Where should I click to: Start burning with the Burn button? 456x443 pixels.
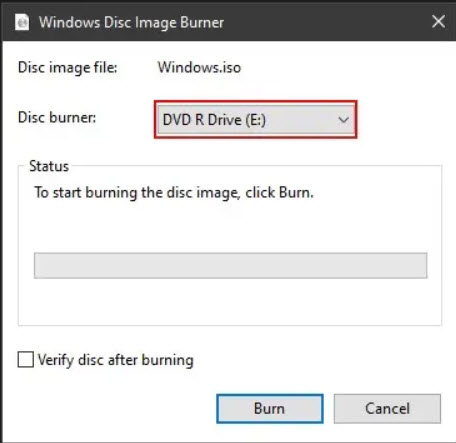point(270,409)
